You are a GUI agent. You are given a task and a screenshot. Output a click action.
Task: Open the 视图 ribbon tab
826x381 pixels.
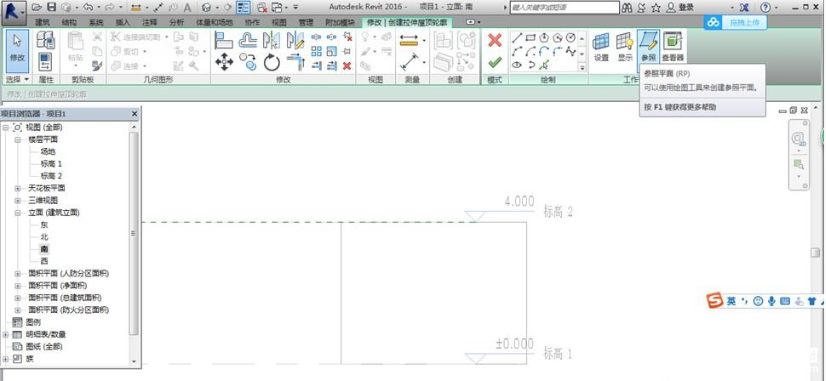[x=279, y=22]
